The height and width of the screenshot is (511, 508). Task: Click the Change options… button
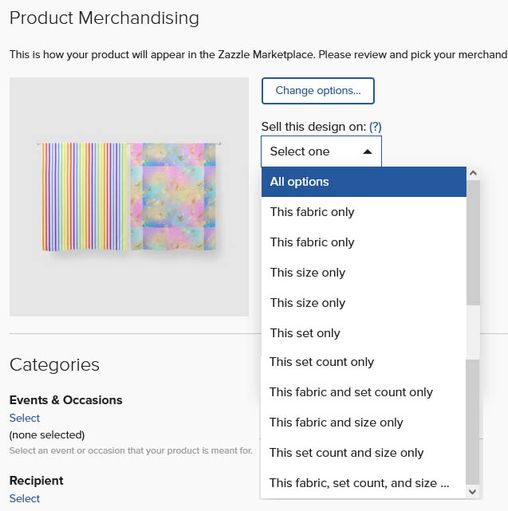318,91
